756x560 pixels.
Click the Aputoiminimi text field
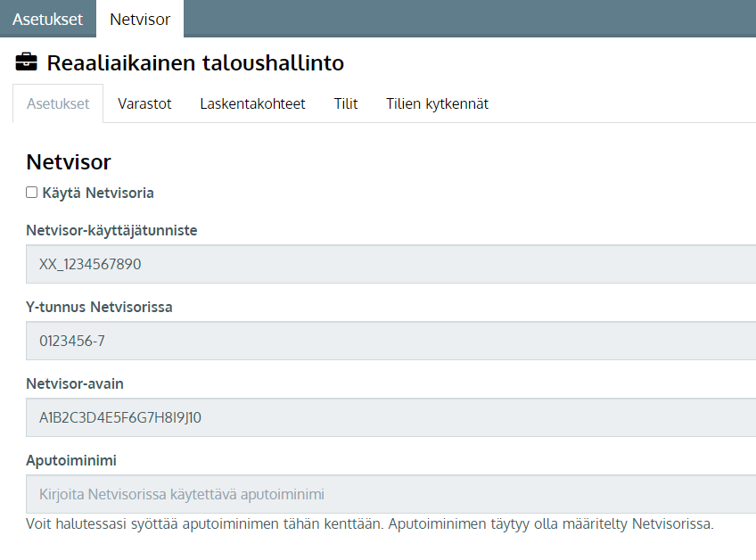point(391,494)
